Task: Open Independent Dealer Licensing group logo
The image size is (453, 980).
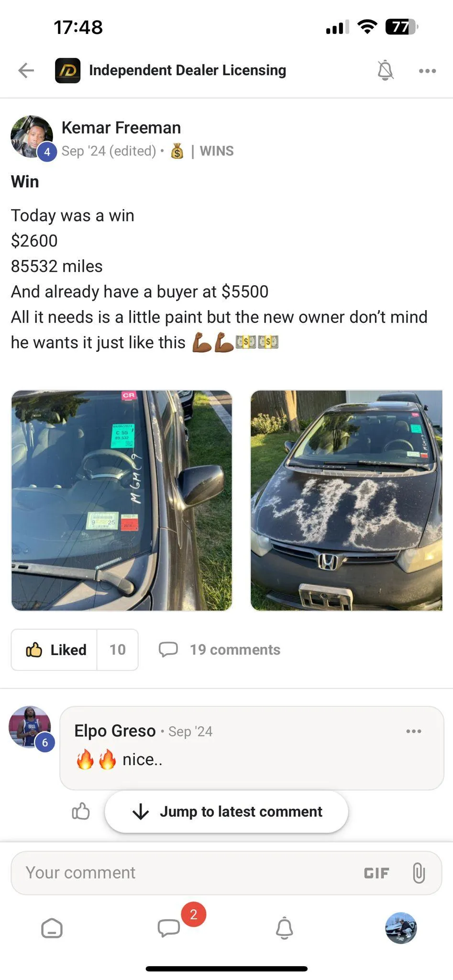Action: (67, 70)
